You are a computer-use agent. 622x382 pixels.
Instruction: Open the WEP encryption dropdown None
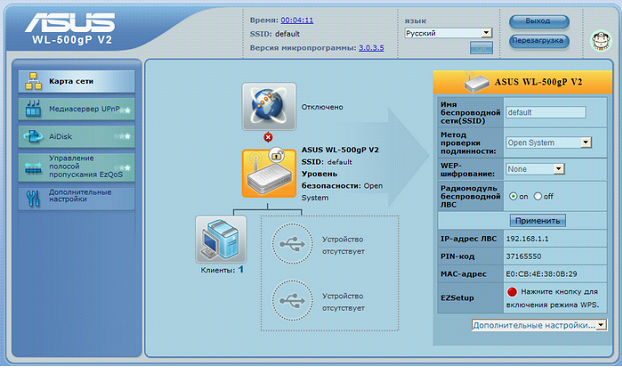pos(535,169)
